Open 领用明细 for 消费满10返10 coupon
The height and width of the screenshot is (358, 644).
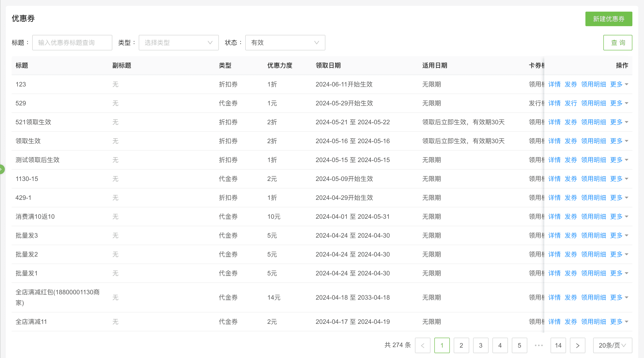tap(593, 217)
